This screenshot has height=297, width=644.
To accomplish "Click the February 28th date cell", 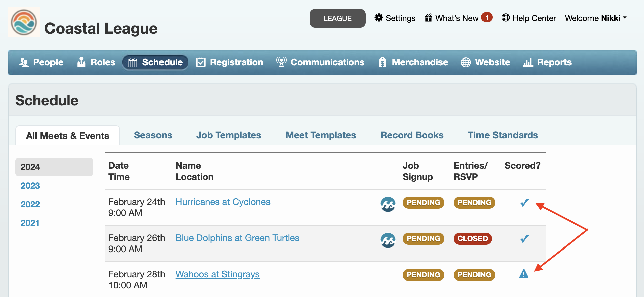I will point(137,280).
